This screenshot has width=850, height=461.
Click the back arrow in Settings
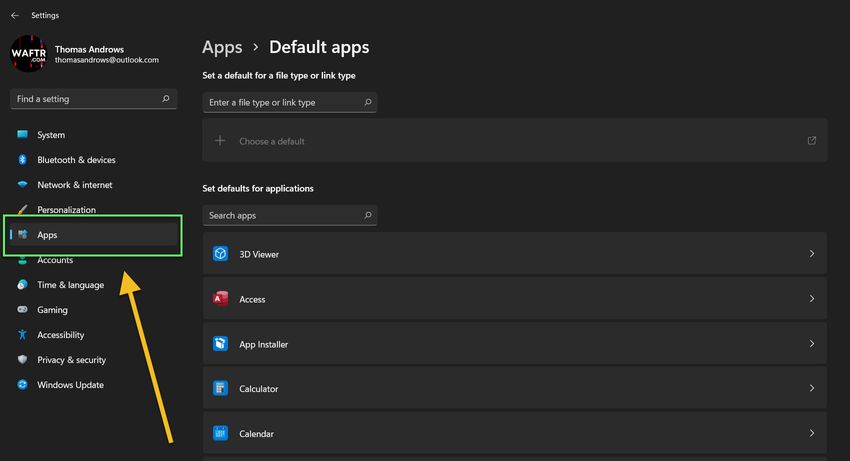[15, 15]
